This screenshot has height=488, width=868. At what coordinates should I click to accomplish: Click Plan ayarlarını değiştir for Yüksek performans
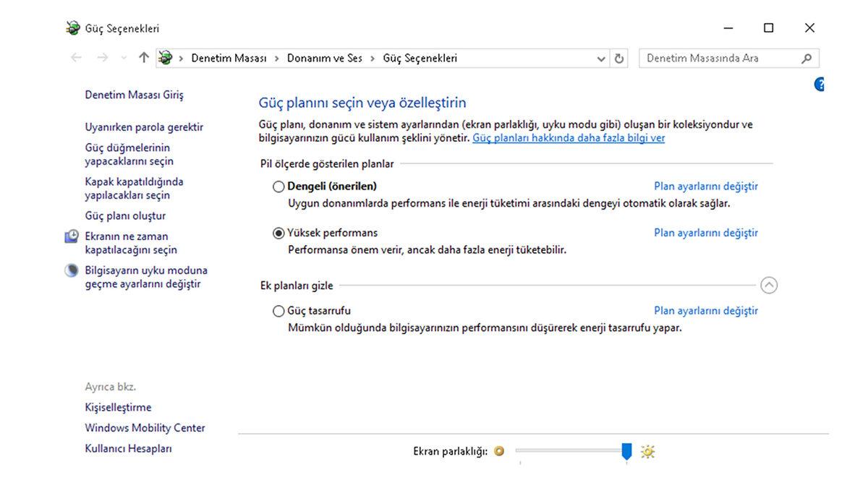pyautogui.click(x=705, y=233)
